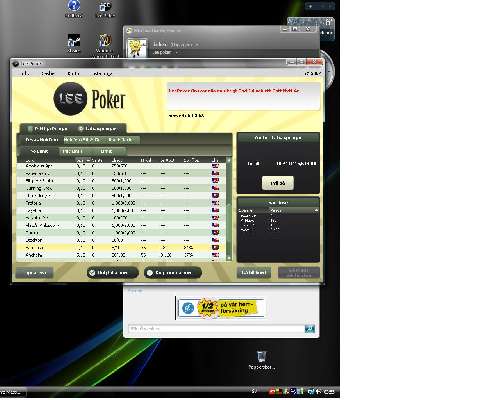500x400 pixels.
Task: Select the rightmost sub-tab of the lower game filter row
Action: pyautogui.click(x=106, y=151)
